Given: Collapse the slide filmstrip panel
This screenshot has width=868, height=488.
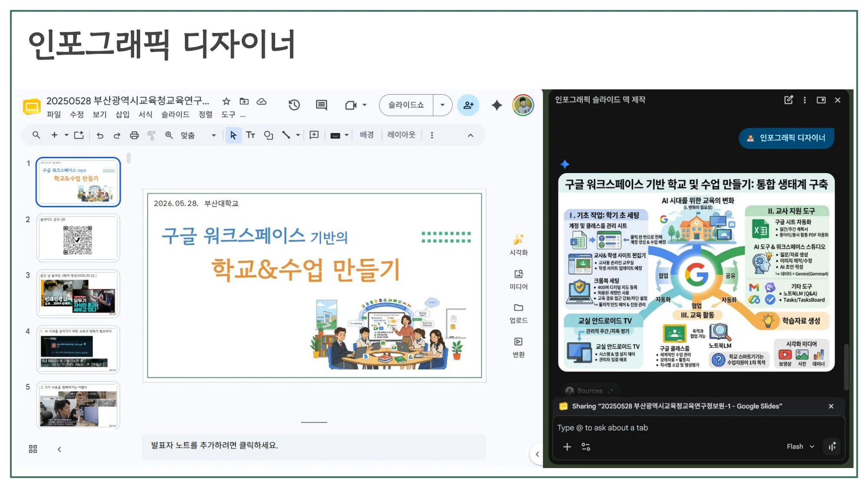Looking at the screenshot, I should click(x=59, y=449).
